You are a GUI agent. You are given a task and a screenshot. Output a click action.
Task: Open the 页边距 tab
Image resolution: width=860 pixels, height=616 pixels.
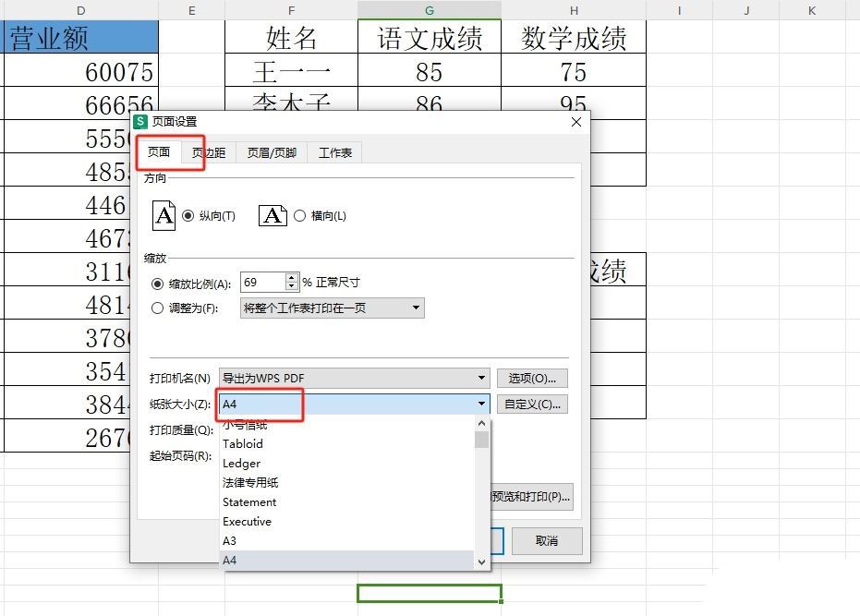click(209, 152)
